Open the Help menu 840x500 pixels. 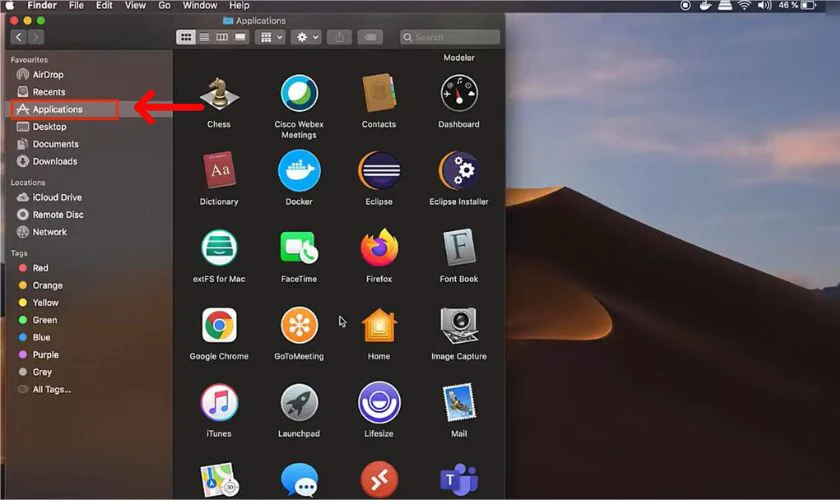point(239,5)
